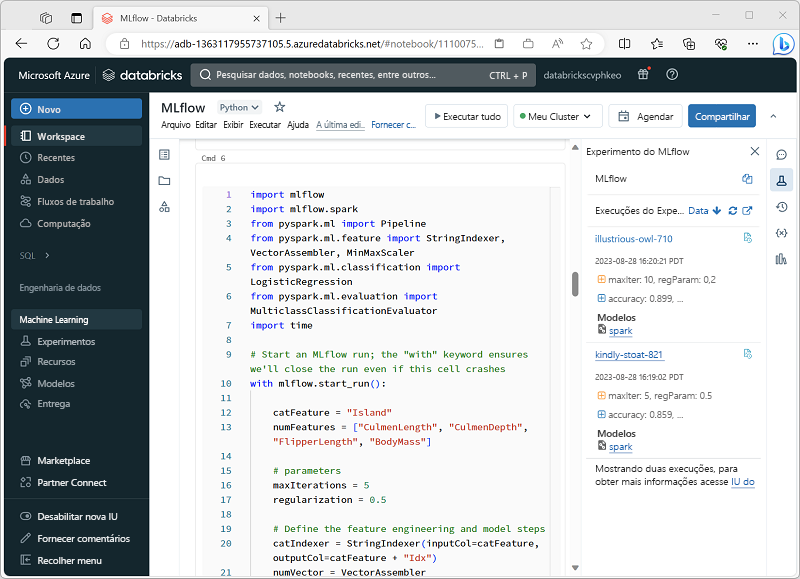
Task: Open the comments panel icon
Action: point(781,154)
